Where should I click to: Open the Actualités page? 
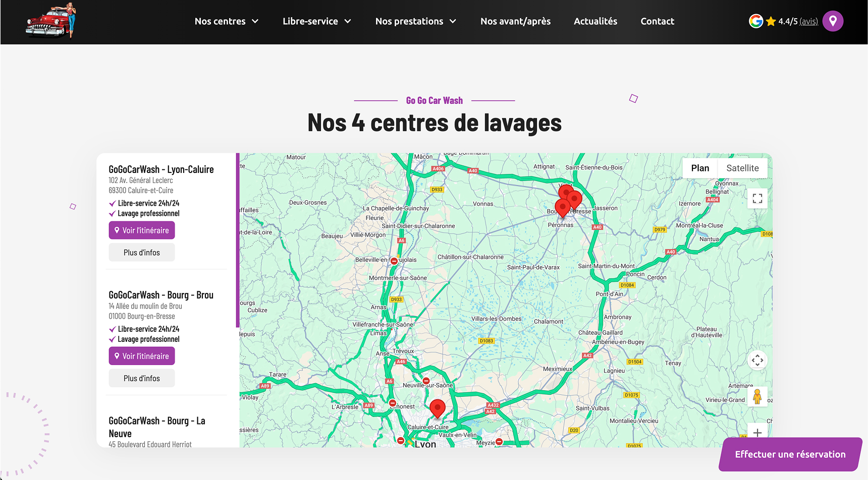click(x=595, y=21)
